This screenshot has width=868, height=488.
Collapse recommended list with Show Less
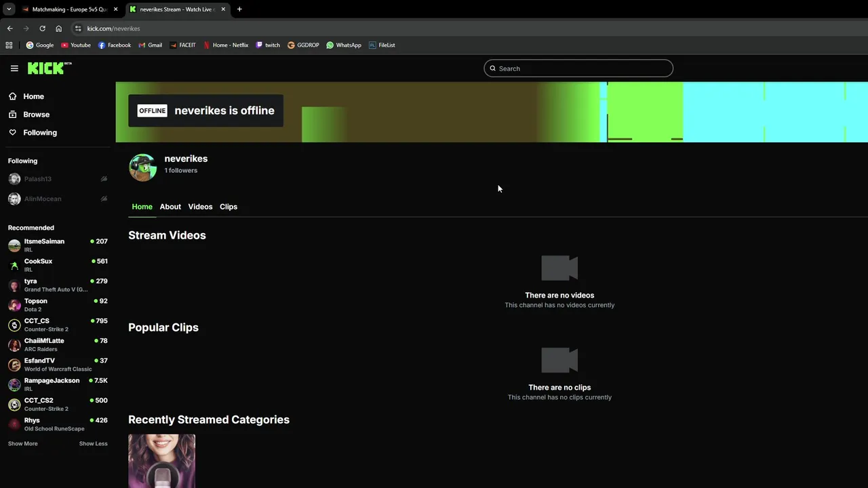[x=94, y=444]
